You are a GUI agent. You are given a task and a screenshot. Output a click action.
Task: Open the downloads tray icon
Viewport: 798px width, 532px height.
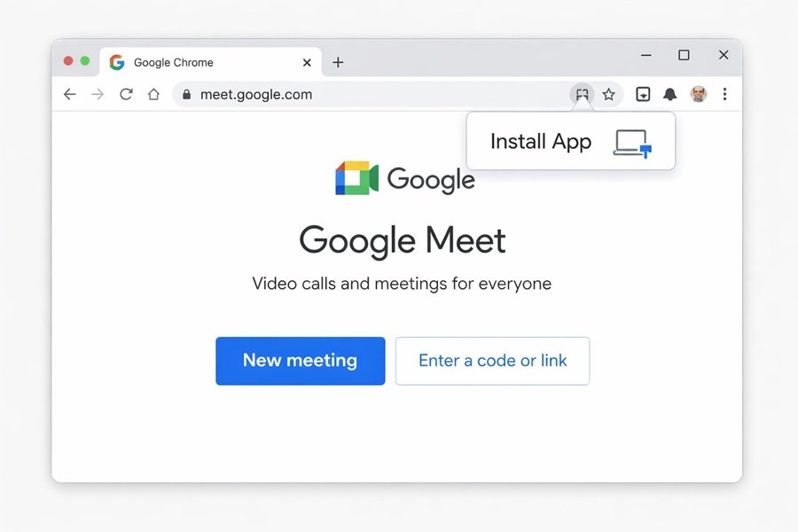pyautogui.click(x=643, y=94)
